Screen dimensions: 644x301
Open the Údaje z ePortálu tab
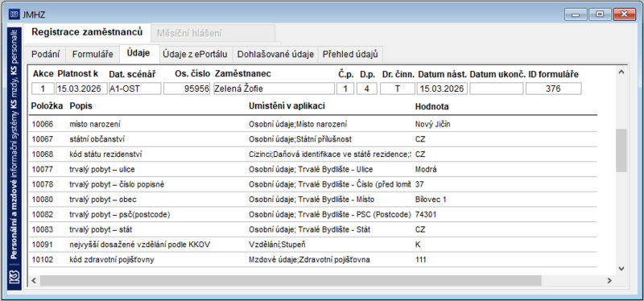pyautogui.click(x=196, y=54)
